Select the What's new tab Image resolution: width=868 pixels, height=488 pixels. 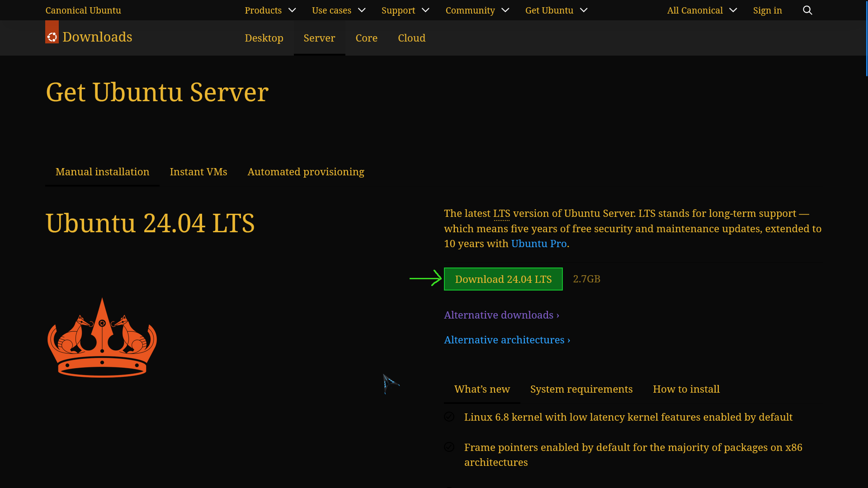click(x=482, y=389)
